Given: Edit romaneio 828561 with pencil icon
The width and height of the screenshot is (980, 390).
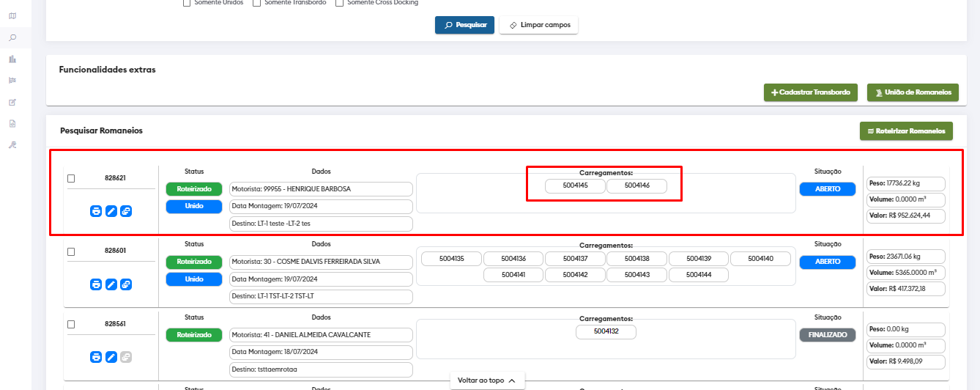Looking at the screenshot, I should pyautogui.click(x=111, y=357).
